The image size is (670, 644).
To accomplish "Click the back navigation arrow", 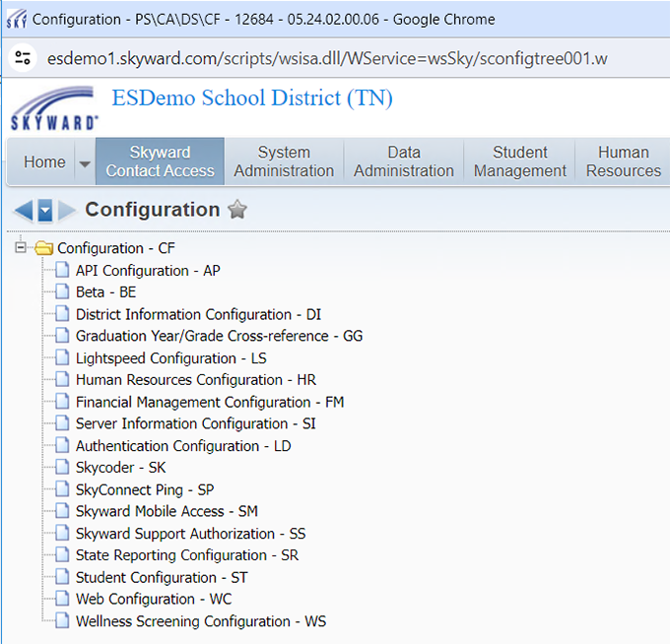I will 23,210.
